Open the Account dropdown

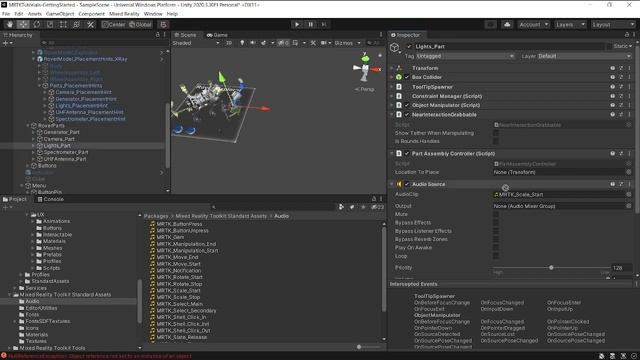tap(533, 25)
